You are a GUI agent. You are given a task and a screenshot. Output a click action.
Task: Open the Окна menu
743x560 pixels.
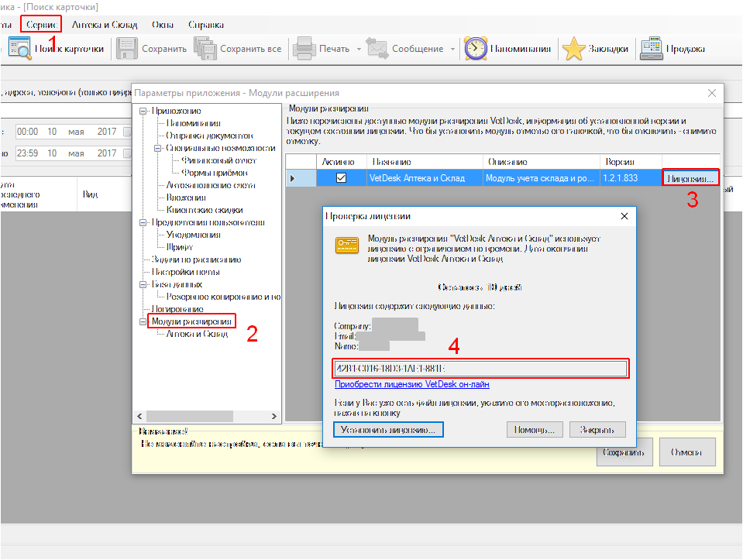click(163, 25)
